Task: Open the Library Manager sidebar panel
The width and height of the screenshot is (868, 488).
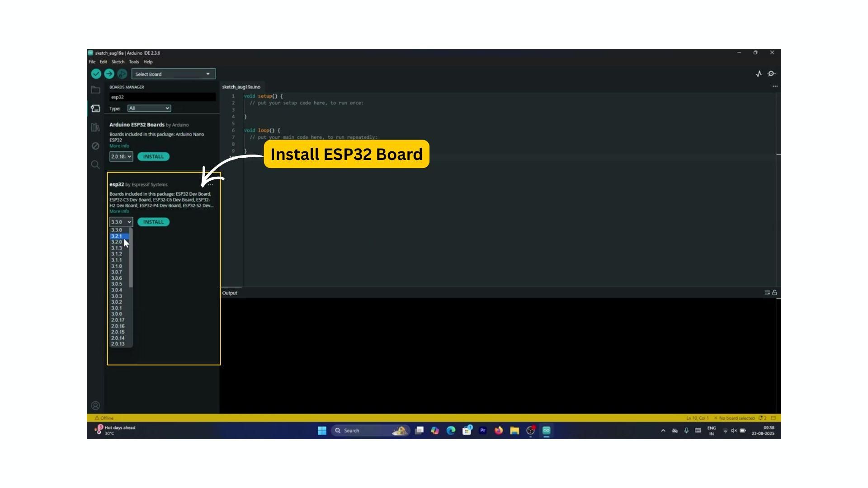Action: pos(95,127)
